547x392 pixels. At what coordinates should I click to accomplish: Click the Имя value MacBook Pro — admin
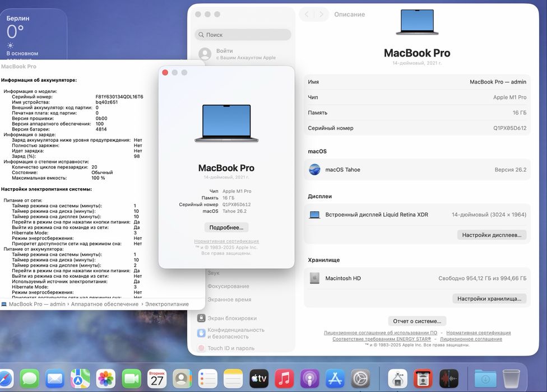(498, 82)
